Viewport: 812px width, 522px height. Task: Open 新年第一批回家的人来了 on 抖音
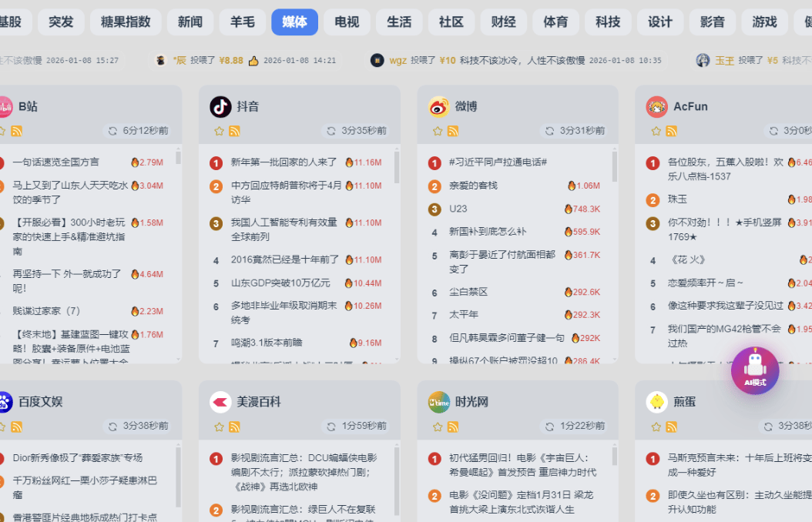284,162
